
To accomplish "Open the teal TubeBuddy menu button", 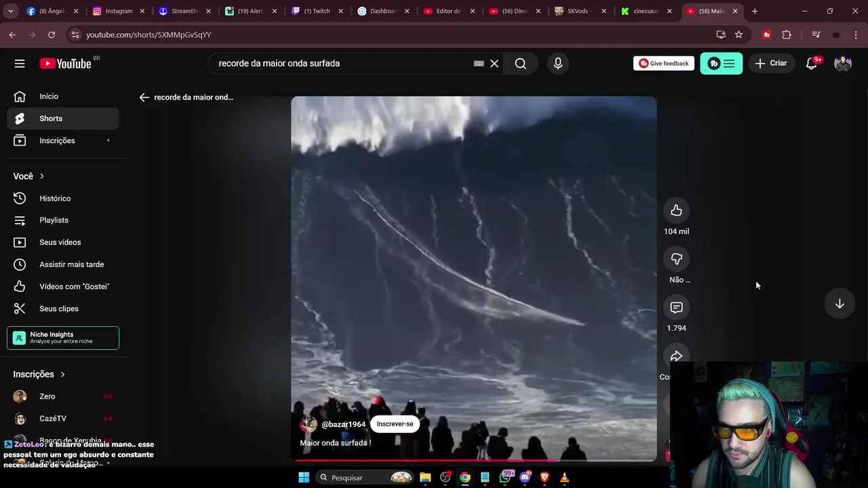I will [x=722, y=63].
